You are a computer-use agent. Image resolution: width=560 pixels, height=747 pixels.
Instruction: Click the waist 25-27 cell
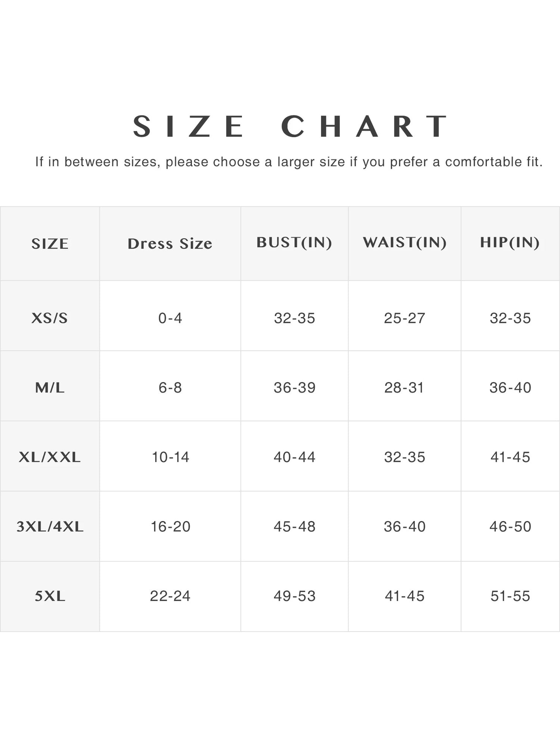pos(405,318)
